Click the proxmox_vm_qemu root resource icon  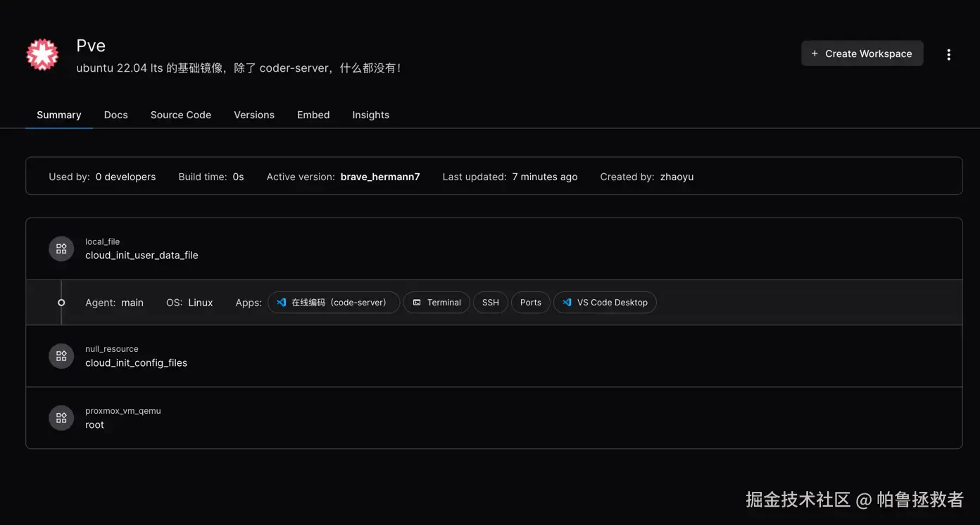[61, 418]
